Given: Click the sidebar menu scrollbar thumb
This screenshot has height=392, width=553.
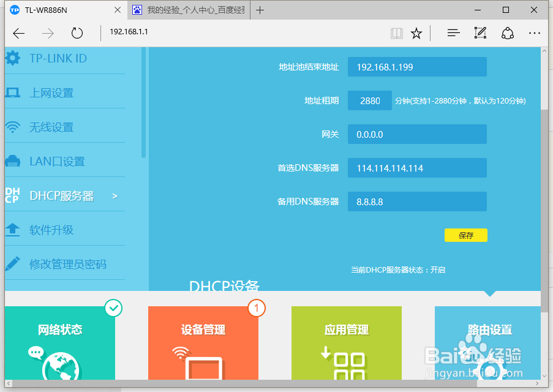Looking at the screenshot, I should point(143,102).
